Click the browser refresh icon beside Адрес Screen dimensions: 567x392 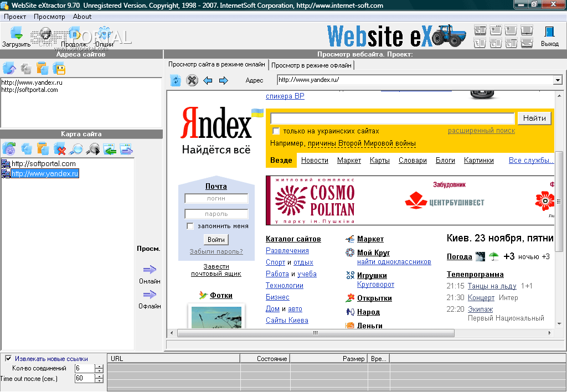pos(176,80)
